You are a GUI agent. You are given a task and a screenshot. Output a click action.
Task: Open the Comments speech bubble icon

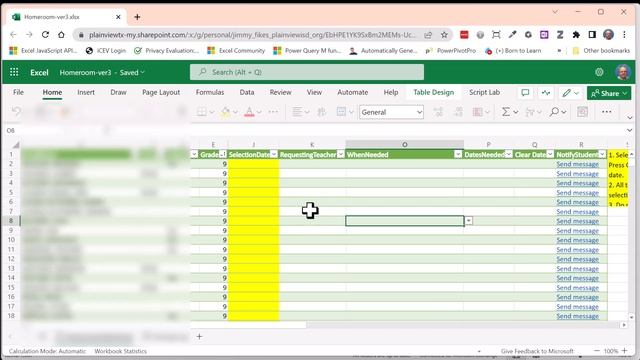525,93
